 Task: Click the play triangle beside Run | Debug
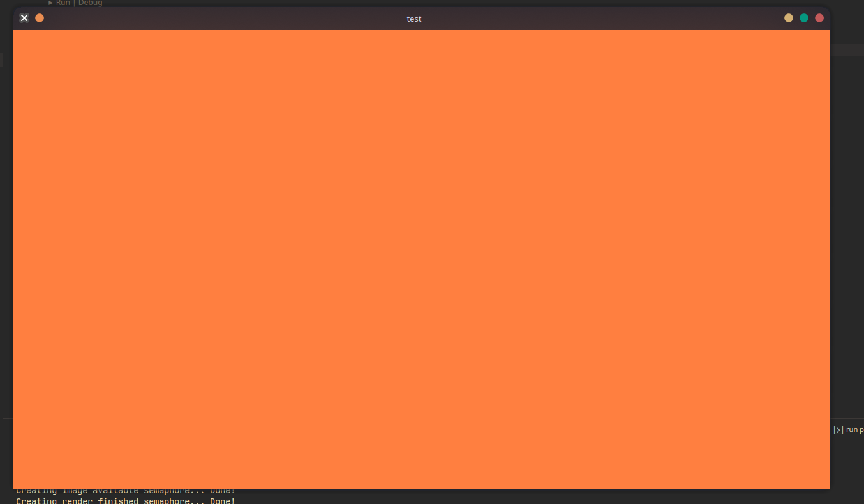[x=51, y=3]
